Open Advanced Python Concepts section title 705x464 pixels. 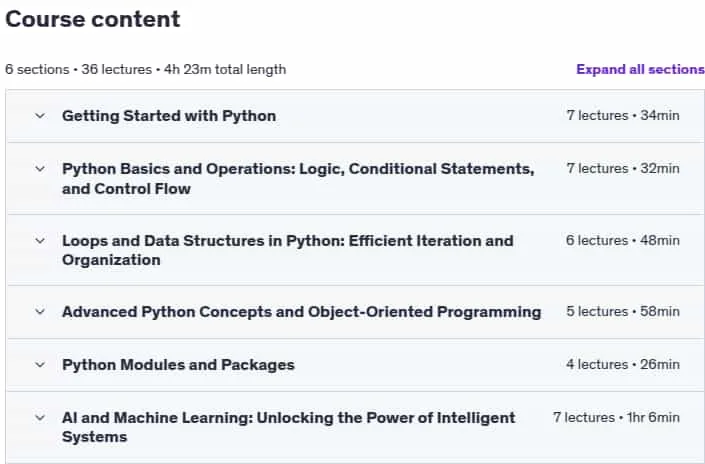click(302, 312)
